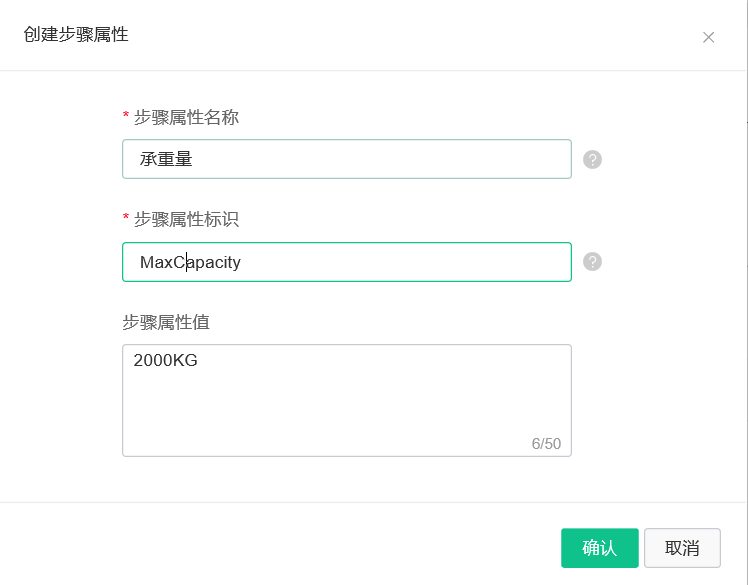This screenshot has width=748, height=585.
Task: Click the 步骤属性值 field label
Action: [x=166, y=322]
